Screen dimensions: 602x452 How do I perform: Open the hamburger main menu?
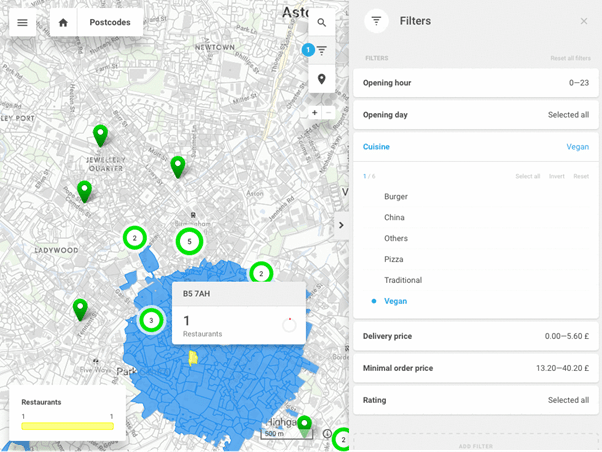click(x=22, y=22)
